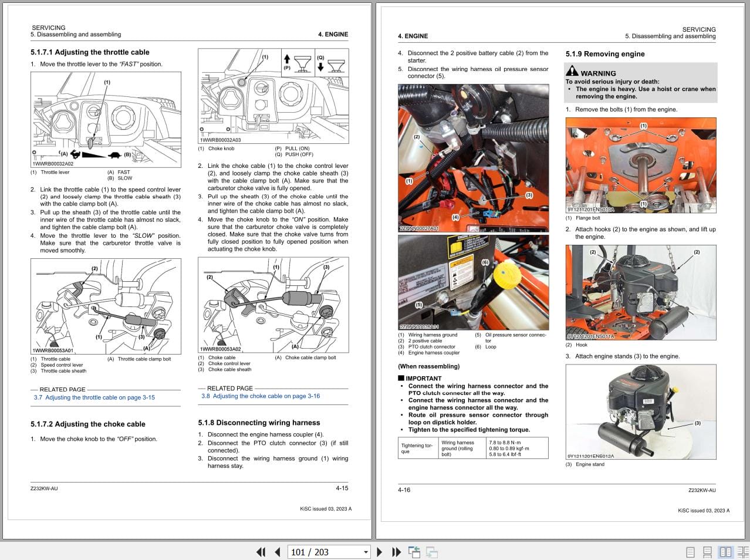Click heading 5.1.8 Disconnecting wiring harness
The height and width of the screenshot is (560, 750).
point(259,422)
